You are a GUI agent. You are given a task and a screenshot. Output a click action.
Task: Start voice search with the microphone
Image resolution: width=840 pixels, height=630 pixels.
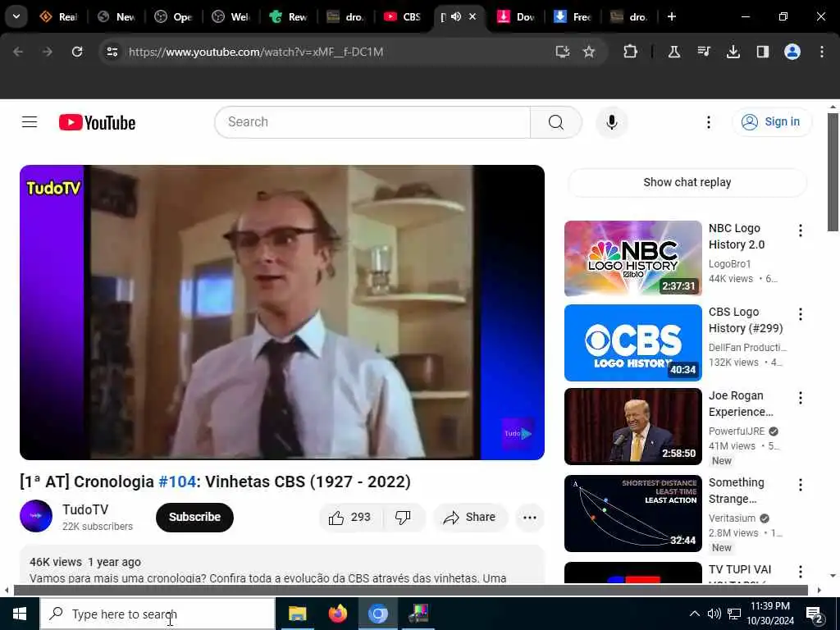(x=611, y=122)
